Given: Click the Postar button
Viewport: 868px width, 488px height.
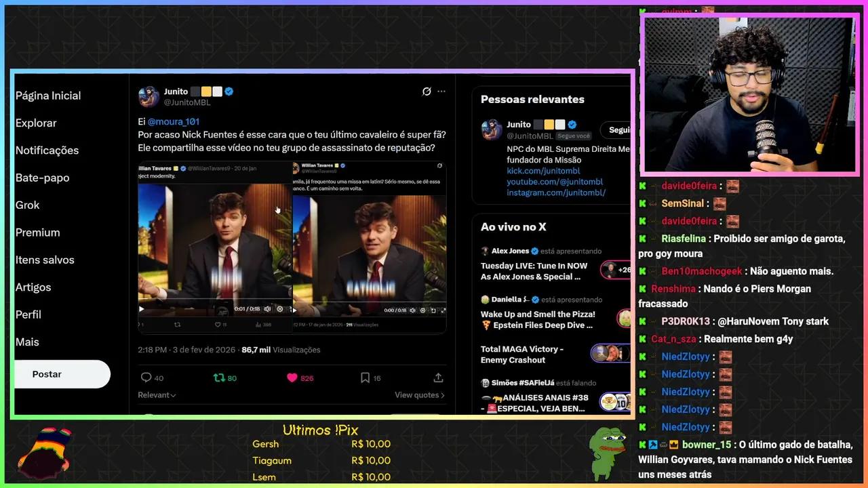Looking at the screenshot, I should click(x=62, y=374).
